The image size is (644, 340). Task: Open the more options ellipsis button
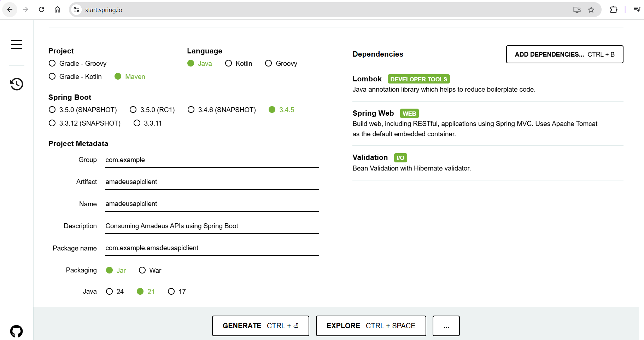pyautogui.click(x=446, y=326)
